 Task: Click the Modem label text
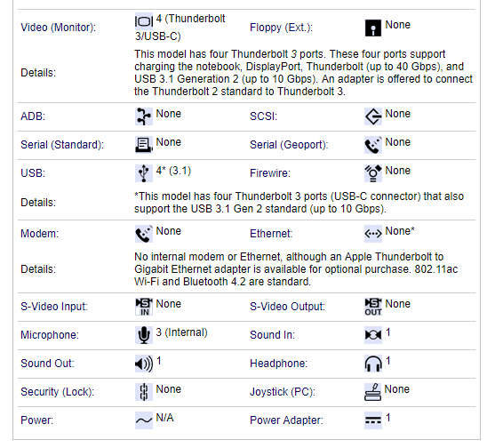pos(40,234)
